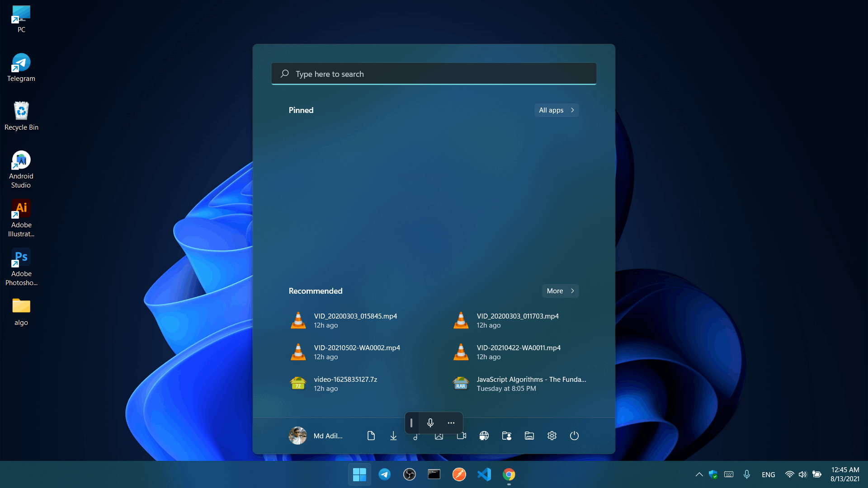Click More button in Recommended section
This screenshot has width=868, height=488.
tap(561, 291)
